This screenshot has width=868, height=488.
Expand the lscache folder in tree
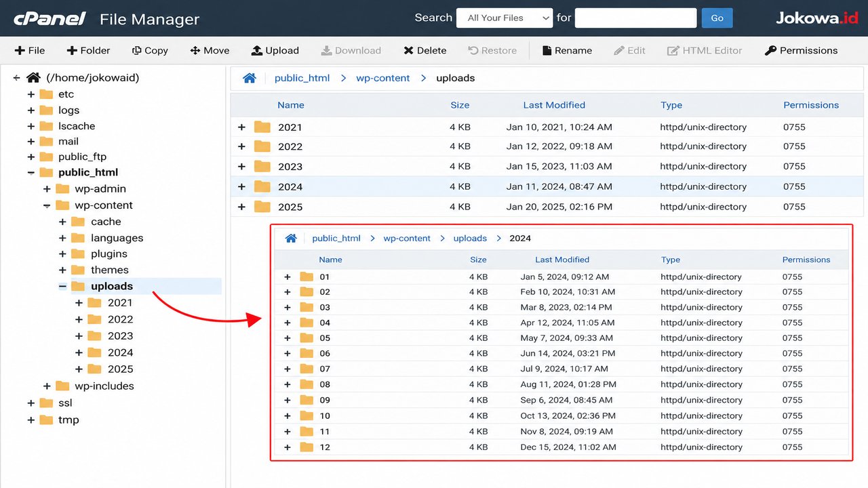31,126
